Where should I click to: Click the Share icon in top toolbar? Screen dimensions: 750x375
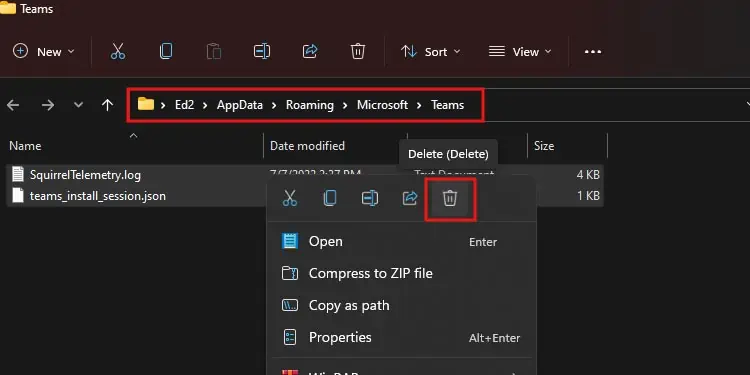tap(310, 51)
